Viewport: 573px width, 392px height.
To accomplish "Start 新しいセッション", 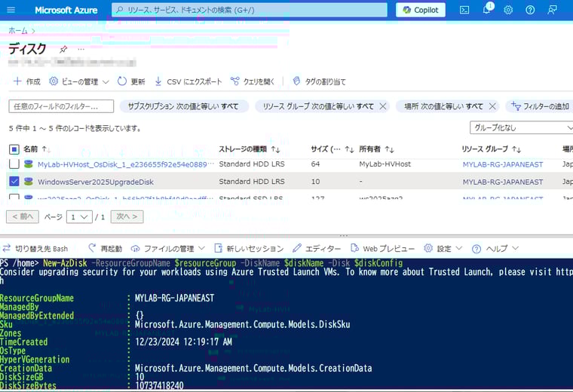I will point(249,249).
